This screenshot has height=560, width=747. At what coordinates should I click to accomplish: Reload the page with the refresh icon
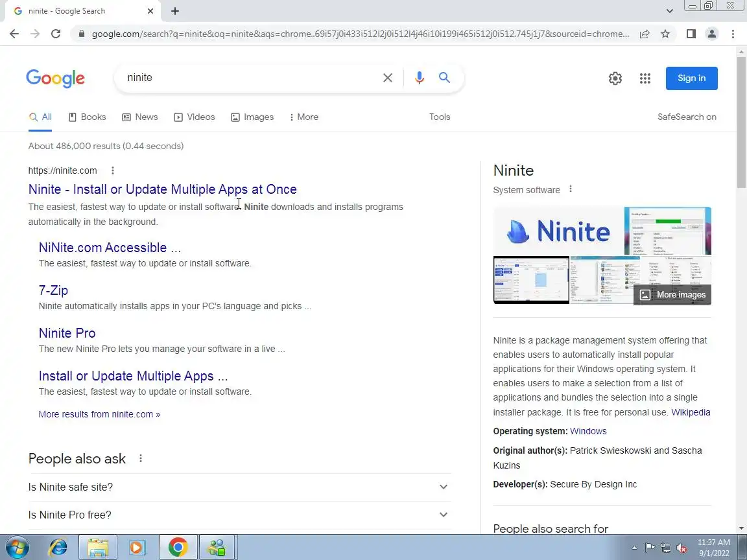point(56,34)
